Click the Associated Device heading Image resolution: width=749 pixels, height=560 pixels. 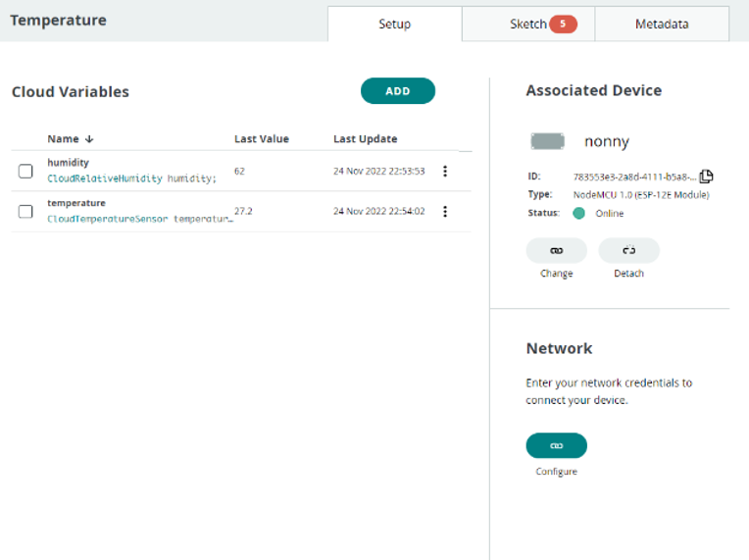point(594,90)
